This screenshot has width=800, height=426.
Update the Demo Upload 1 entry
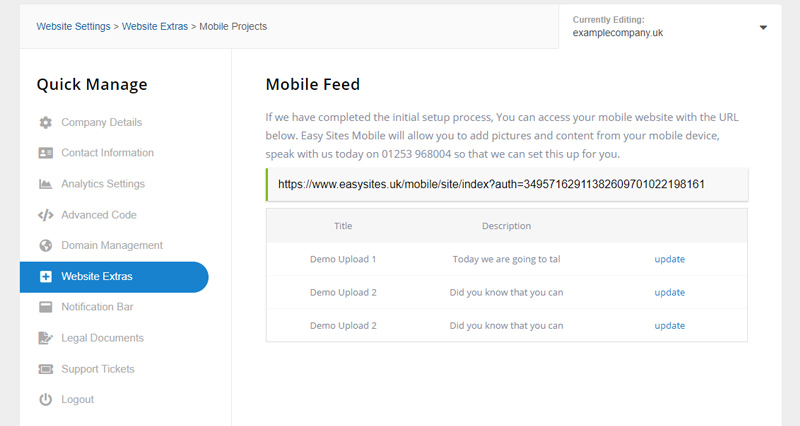click(x=669, y=259)
